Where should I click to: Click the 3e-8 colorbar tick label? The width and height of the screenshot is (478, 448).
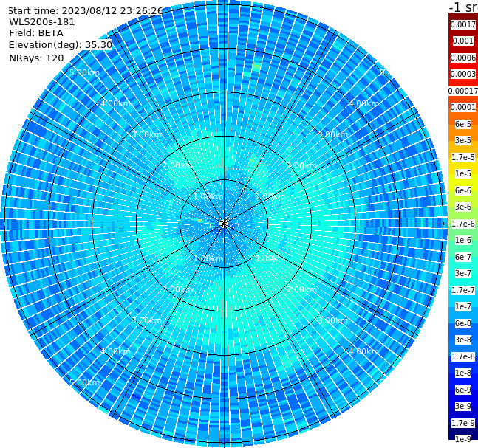463,340
